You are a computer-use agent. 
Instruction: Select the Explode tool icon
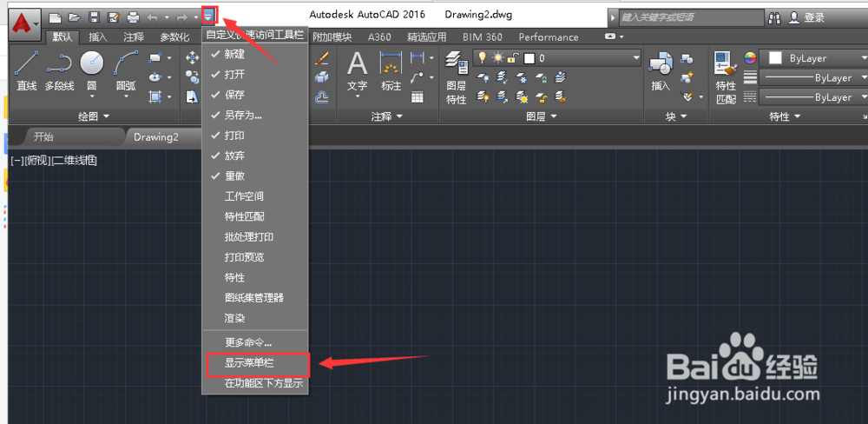322,77
